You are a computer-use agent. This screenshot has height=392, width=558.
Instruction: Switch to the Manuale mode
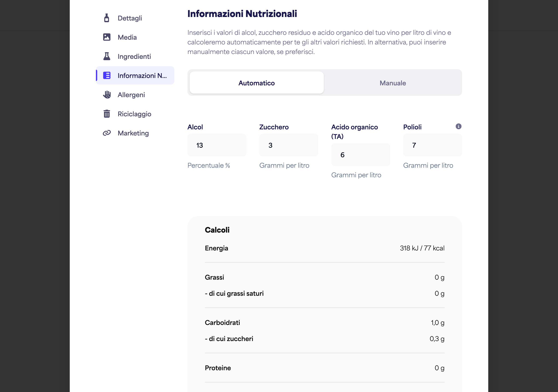[x=393, y=83]
